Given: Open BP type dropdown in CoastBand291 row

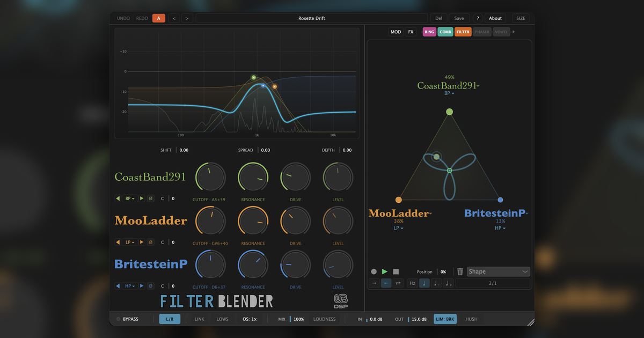Looking at the screenshot, I should point(130,198).
